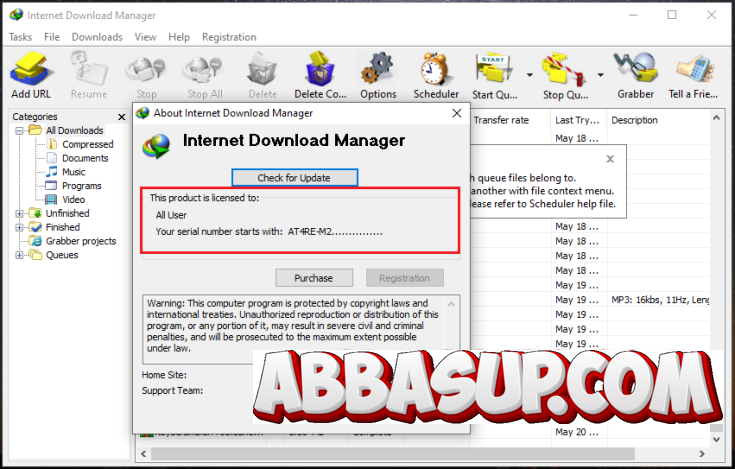This screenshot has height=469, width=735.
Task: Click the download list scroll-down arrow
Action: coord(716,439)
